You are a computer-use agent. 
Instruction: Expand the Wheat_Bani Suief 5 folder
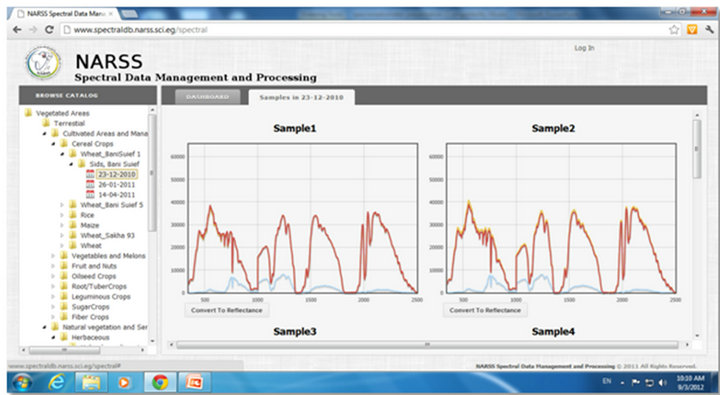(62, 204)
